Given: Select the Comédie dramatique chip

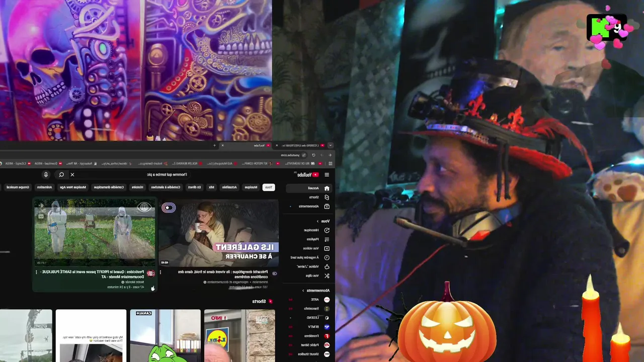Looking at the screenshot, I should [x=108, y=187].
